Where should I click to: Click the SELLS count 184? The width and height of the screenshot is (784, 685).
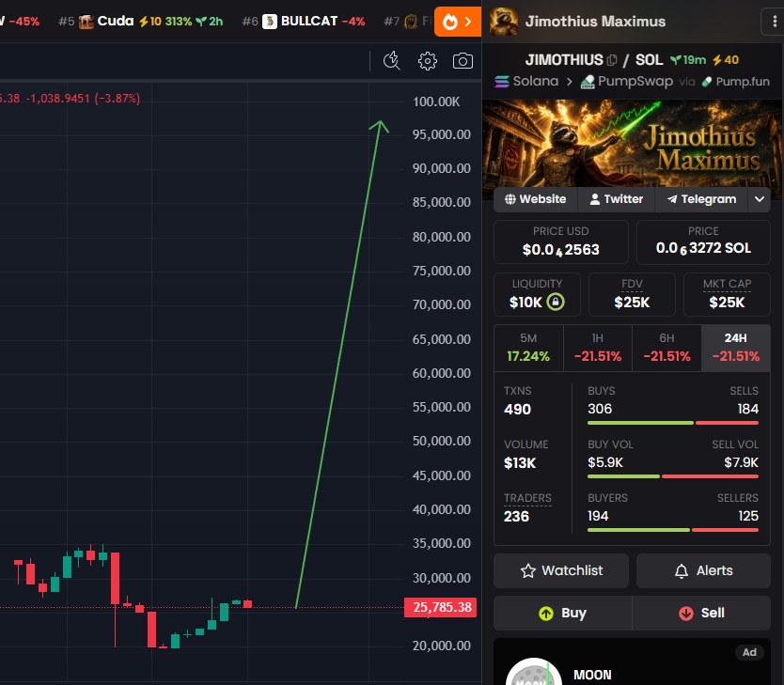tap(748, 409)
